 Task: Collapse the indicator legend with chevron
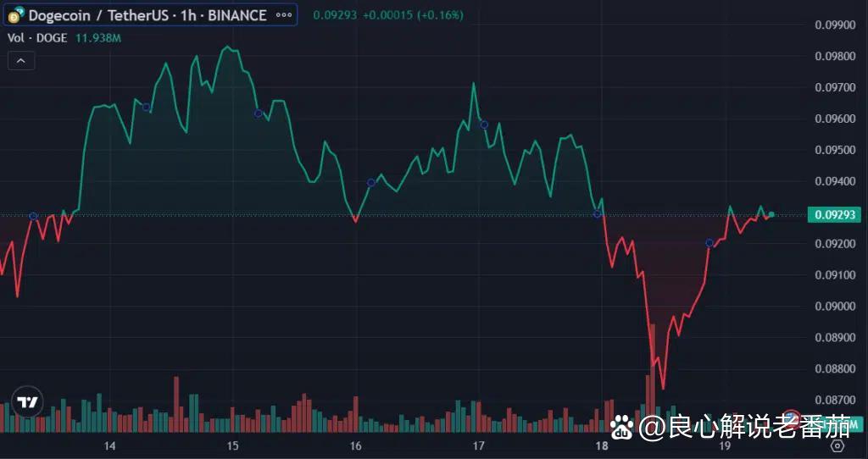click(21, 61)
